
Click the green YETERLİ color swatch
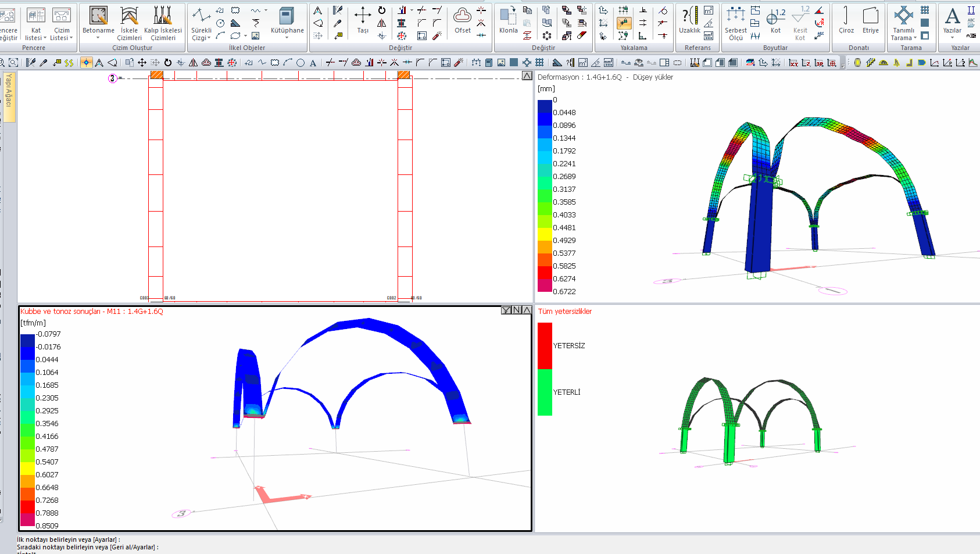[x=545, y=392]
